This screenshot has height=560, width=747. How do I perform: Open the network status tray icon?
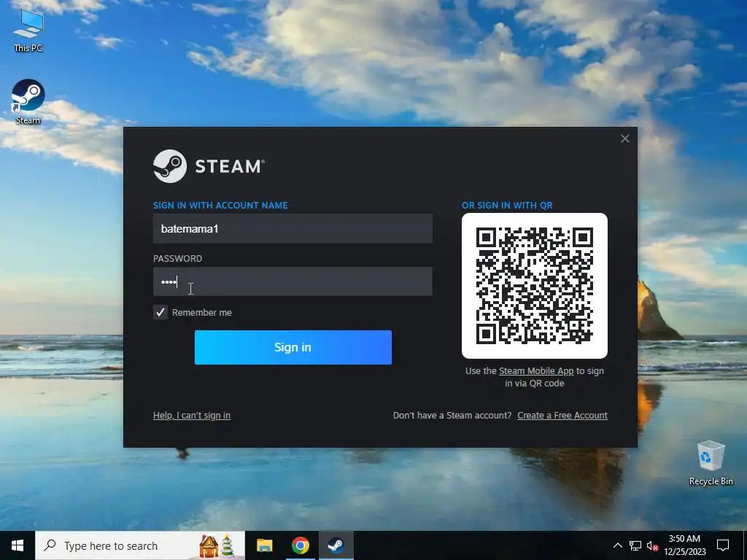click(x=635, y=545)
